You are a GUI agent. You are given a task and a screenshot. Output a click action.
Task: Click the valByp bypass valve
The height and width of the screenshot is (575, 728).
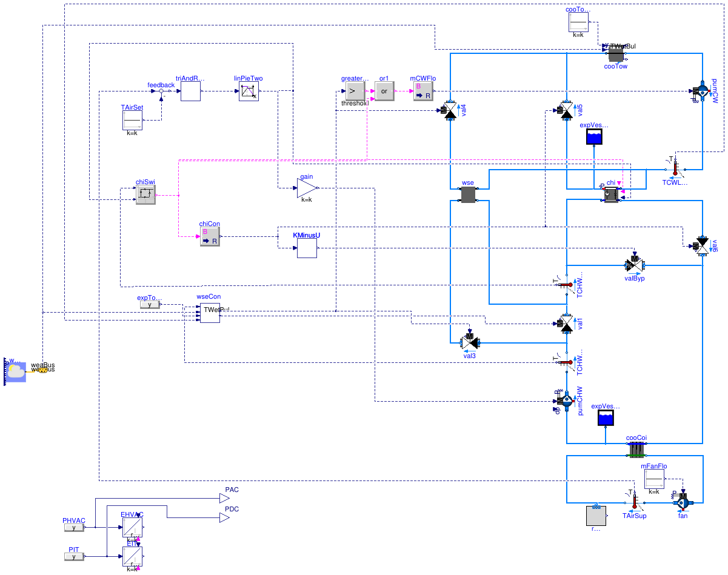coord(634,265)
